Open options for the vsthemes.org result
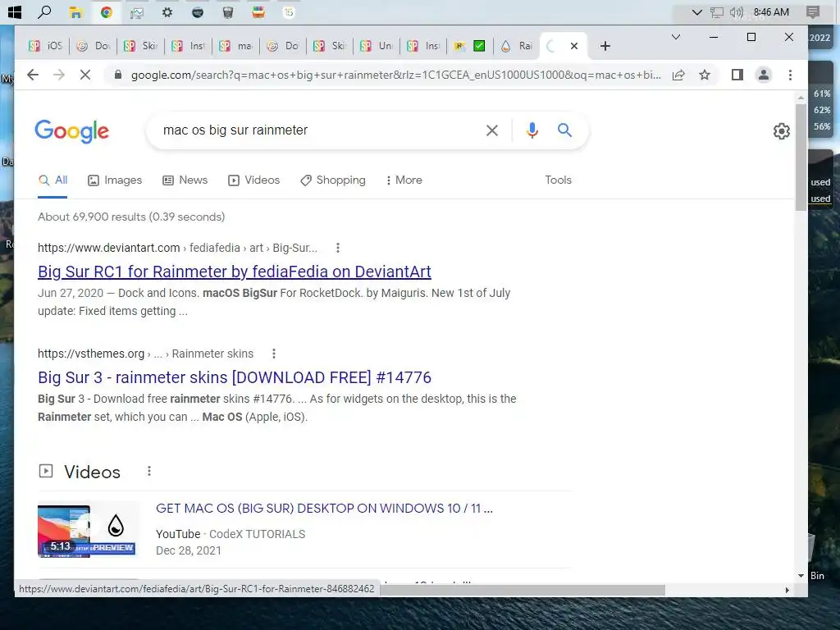Image resolution: width=840 pixels, height=630 pixels. [274, 354]
